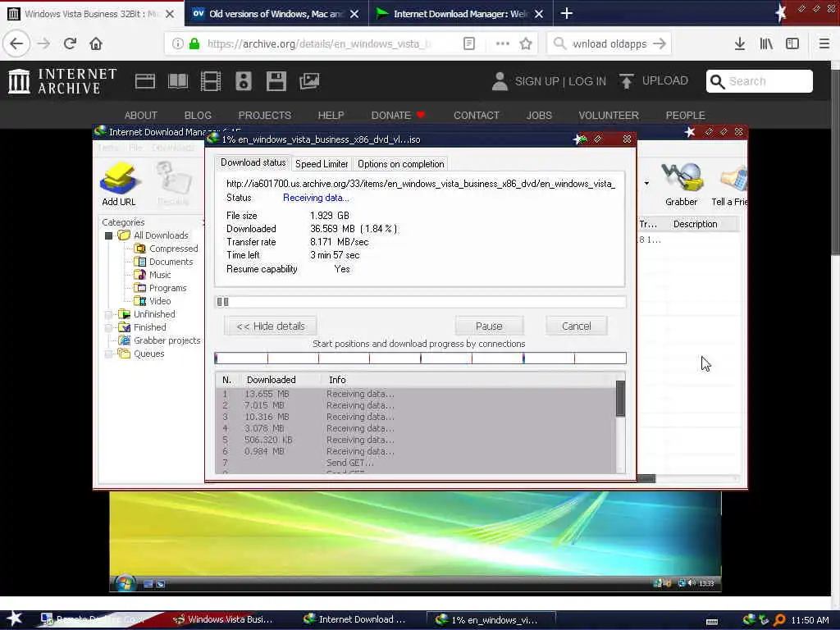The image size is (840, 630).
Task: Click the Upload arrow icon
Action: point(626,81)
